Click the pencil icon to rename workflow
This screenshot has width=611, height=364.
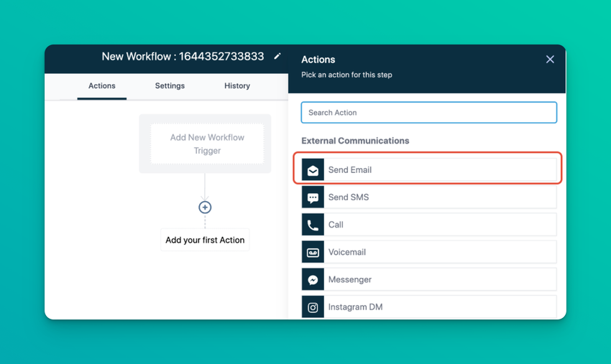click(x=277, y=57)
